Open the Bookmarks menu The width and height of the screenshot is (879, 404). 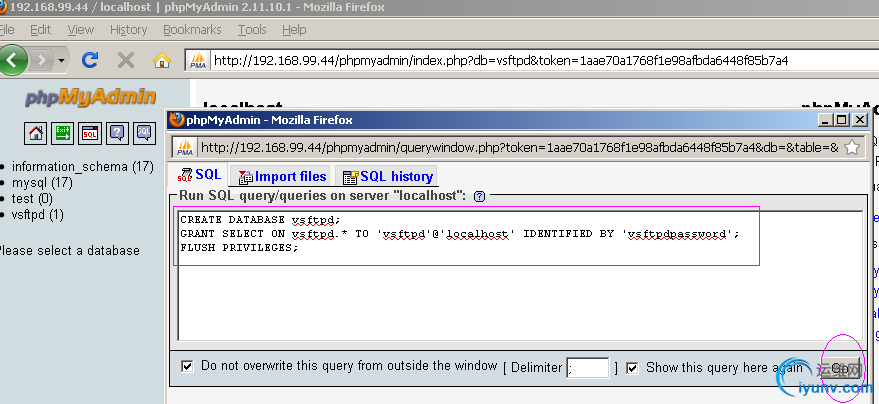[192, 30]
